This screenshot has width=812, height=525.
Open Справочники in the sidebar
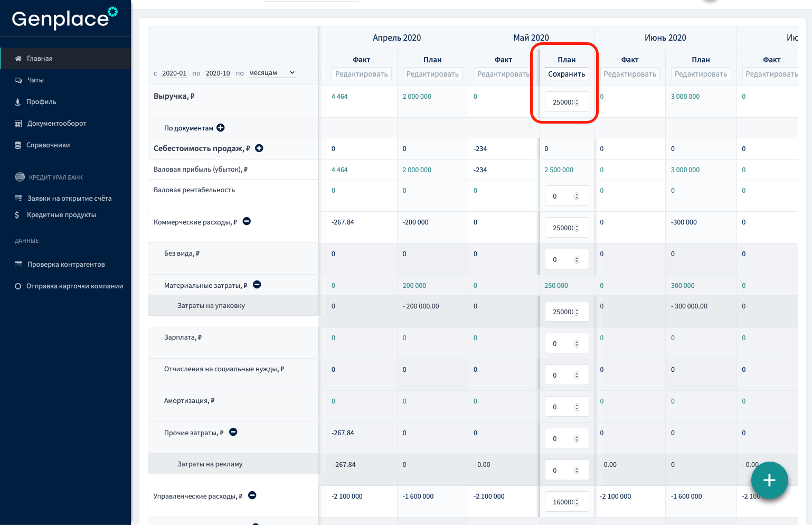[48, 145]
